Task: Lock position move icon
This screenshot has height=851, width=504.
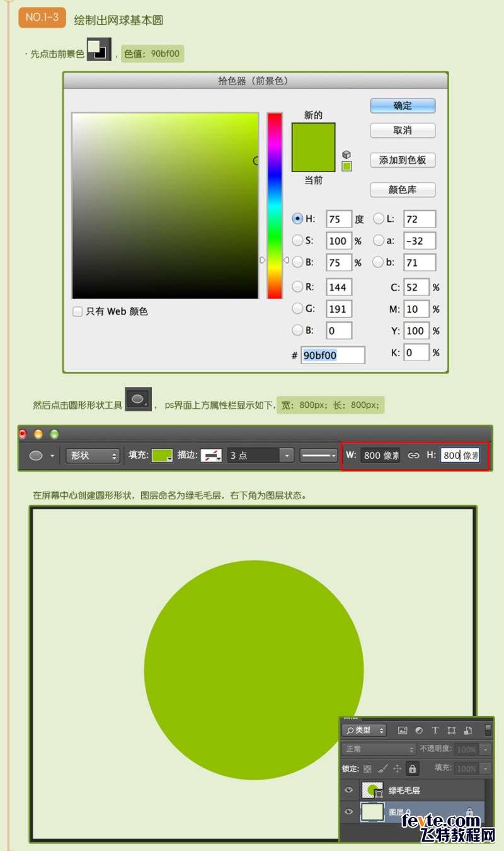Action: [x=398, y=769]
